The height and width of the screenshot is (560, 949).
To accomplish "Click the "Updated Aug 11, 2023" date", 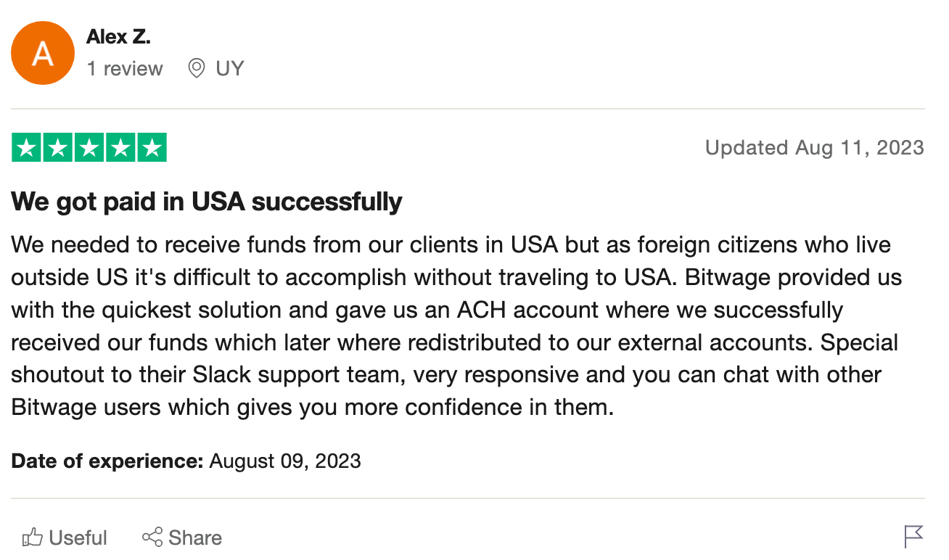I will click(814, 148).
